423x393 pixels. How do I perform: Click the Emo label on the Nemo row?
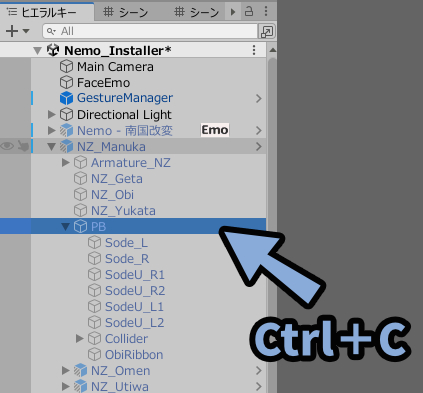[x=215, y=130]
